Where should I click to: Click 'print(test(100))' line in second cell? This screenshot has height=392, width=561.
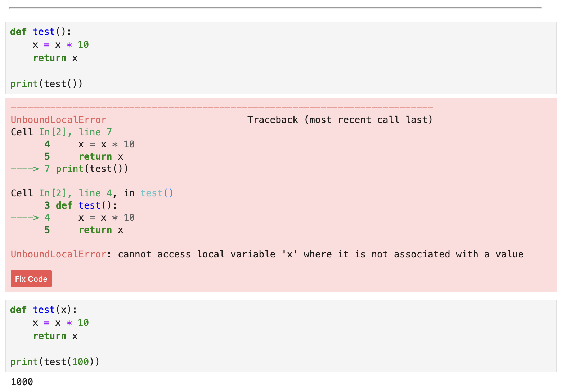pyautogui.click(x=55, y=362)
